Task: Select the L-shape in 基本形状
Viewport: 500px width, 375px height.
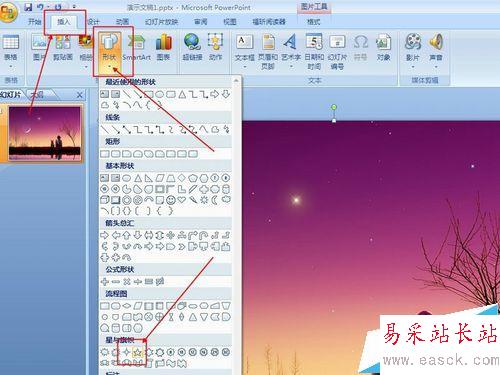Action: (182, 189)
